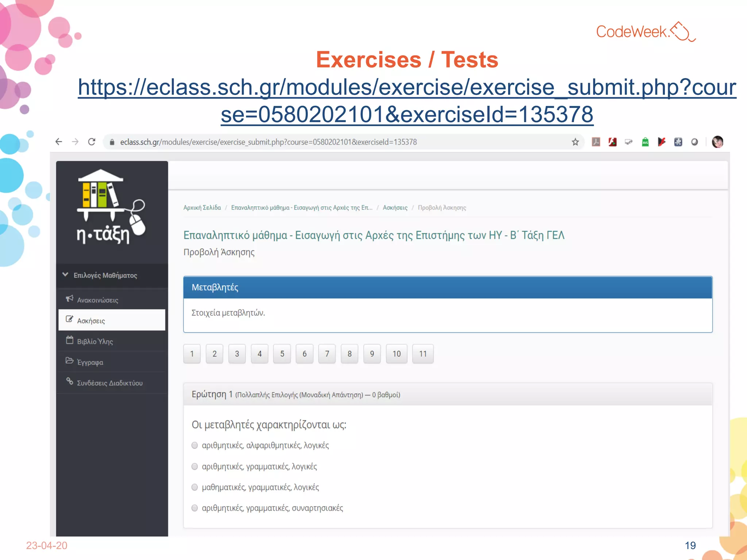Select answer αριθμητικές, γραμματικές, λογικές
Image resolution: width=747 pixels, height=560 pixels.
[x=195, y=467]
